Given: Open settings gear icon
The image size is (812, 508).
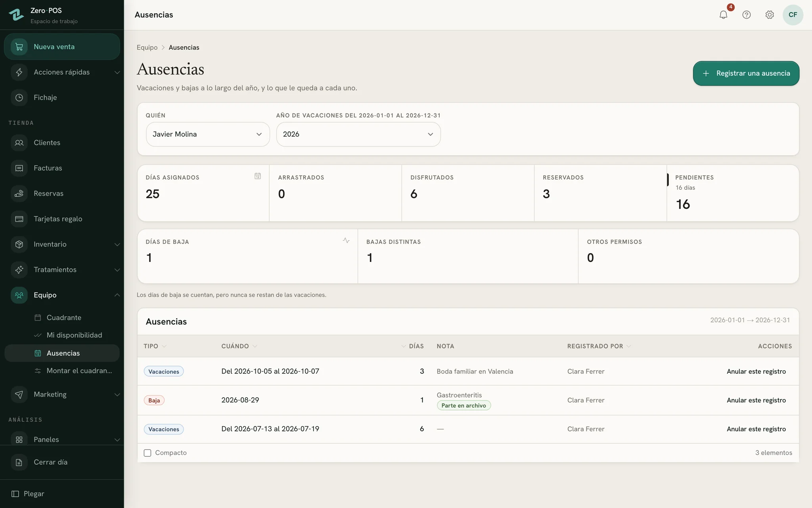Looking at the screenshot, I should click(770, 15).
